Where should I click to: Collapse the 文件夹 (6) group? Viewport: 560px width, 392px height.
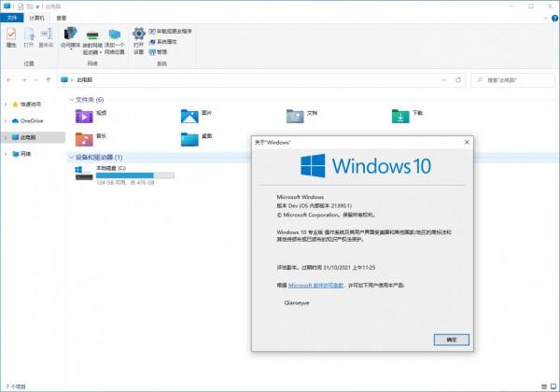(71, 100)
